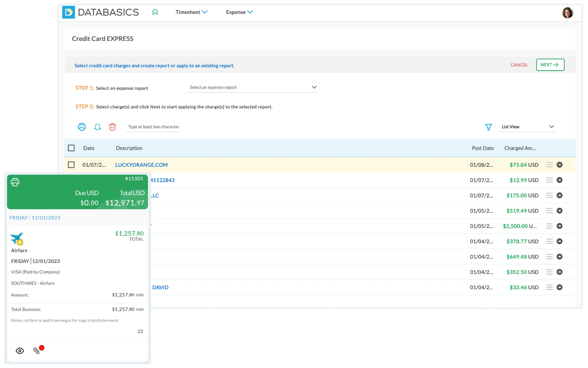Open the hamburger menu on $175.00 row
The image size is (588, 368).
coord(549,195)
